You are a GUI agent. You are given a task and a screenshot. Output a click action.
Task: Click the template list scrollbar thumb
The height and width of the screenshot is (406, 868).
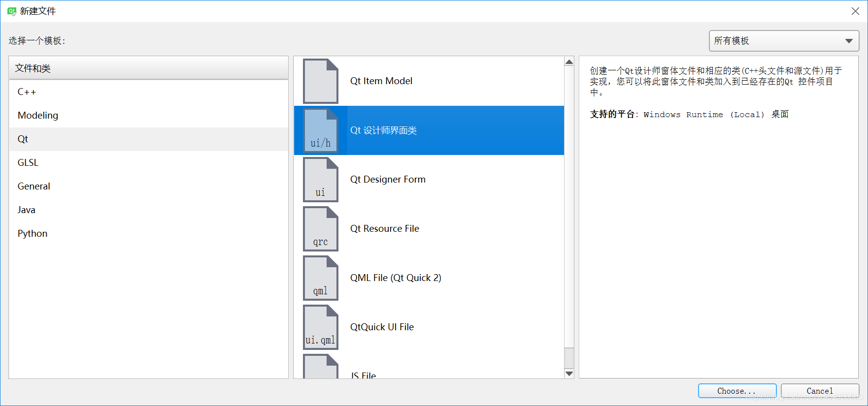pos(569,358)
